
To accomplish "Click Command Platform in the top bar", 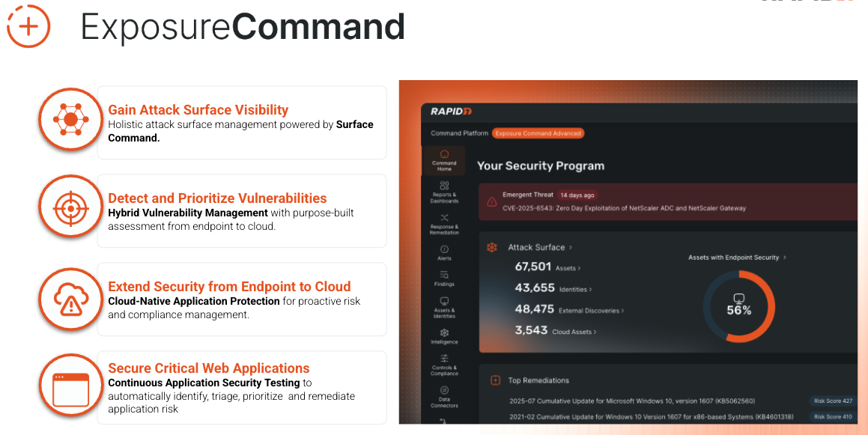I will point(458,133).
